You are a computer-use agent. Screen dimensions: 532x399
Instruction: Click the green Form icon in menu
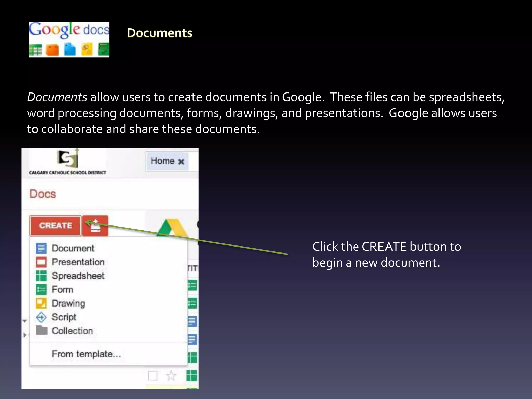coord(41,289)
